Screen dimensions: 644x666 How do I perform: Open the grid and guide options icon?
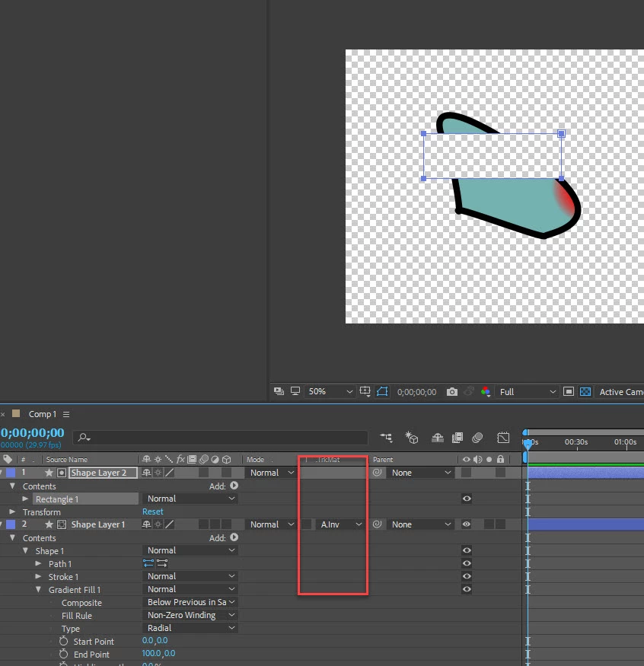[x=365, y=391]
